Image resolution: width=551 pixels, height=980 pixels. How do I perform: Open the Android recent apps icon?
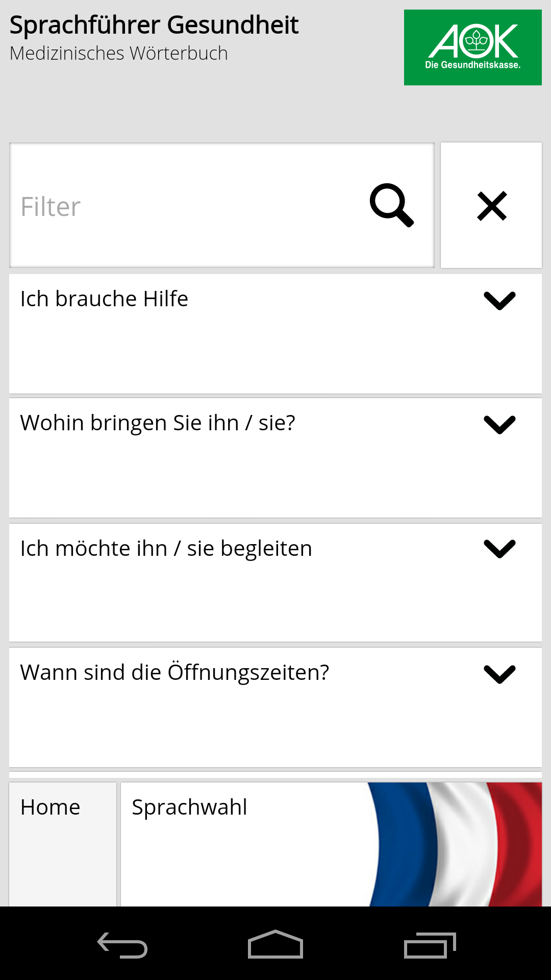(x=430, y=945)
